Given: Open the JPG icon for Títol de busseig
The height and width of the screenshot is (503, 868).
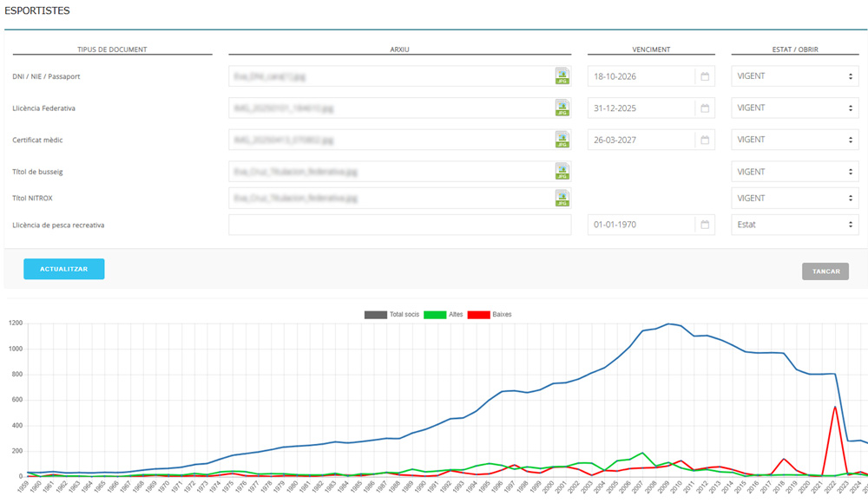Looking at the screenshot, I should point(562,172).
